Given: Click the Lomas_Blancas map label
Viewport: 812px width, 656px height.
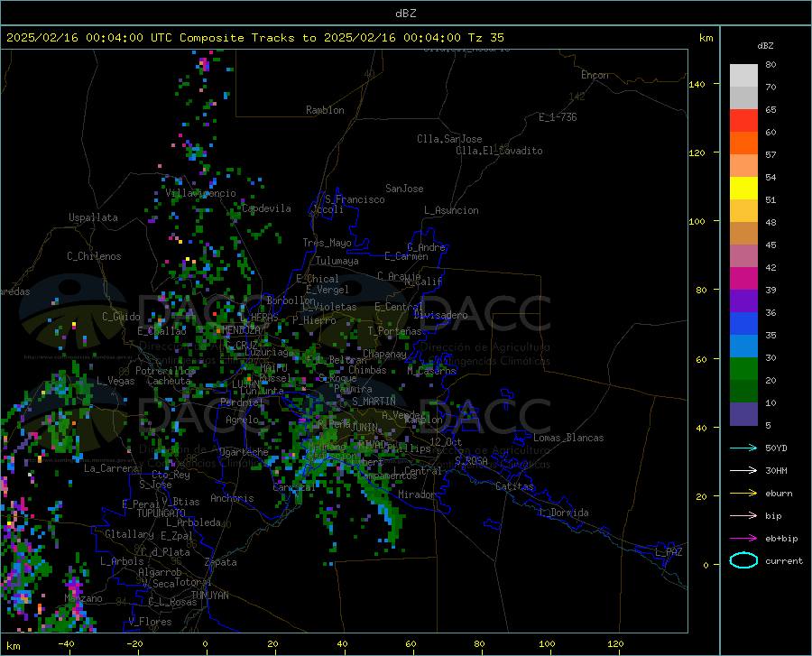Looking at the screenshot, I should point(568,438).
